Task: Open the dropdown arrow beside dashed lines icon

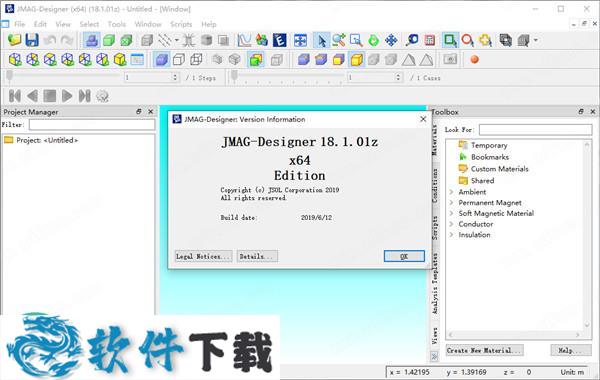Action: coord(176,40)
